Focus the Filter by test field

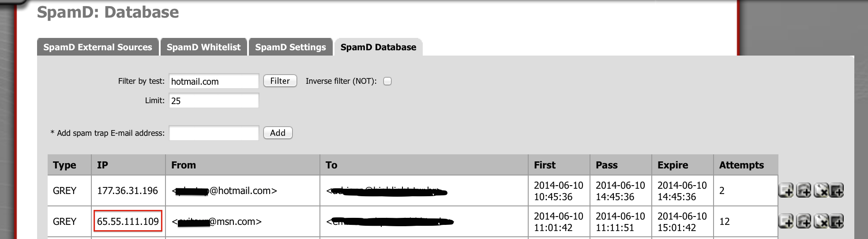(214, 81)
